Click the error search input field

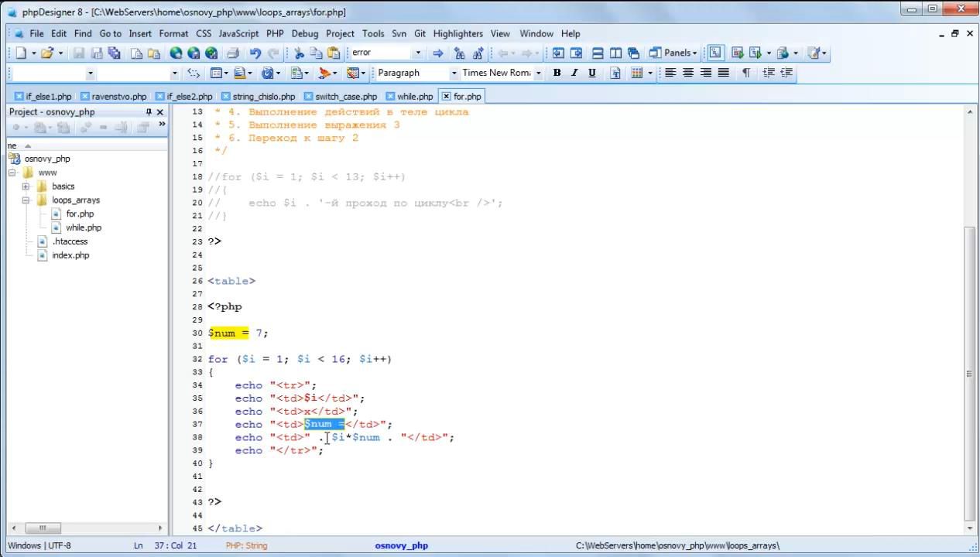381,53
